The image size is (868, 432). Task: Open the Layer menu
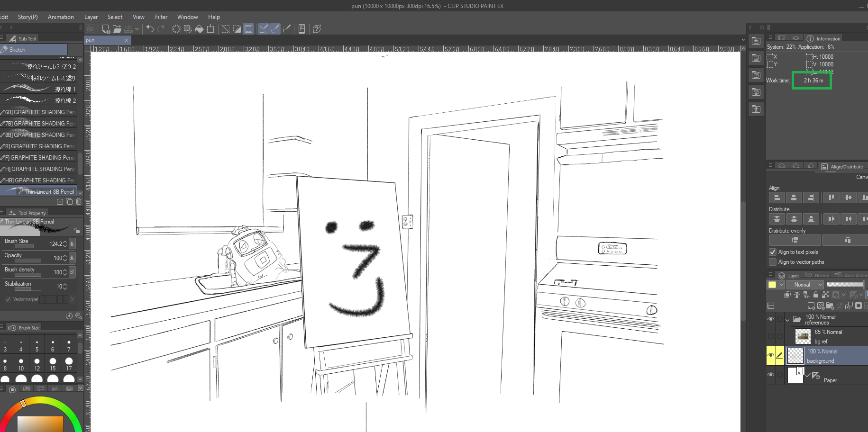click(x=91, y=17)
